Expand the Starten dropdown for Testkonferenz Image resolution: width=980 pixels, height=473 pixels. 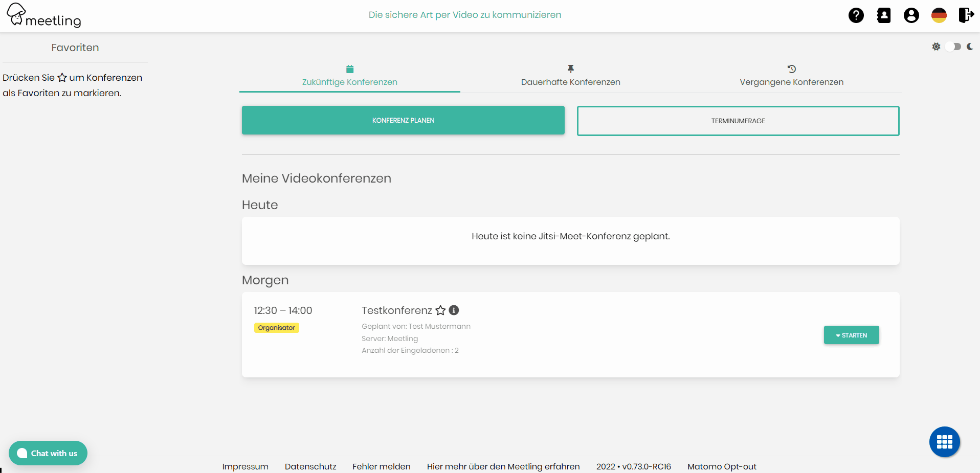(x=851, y=335)
